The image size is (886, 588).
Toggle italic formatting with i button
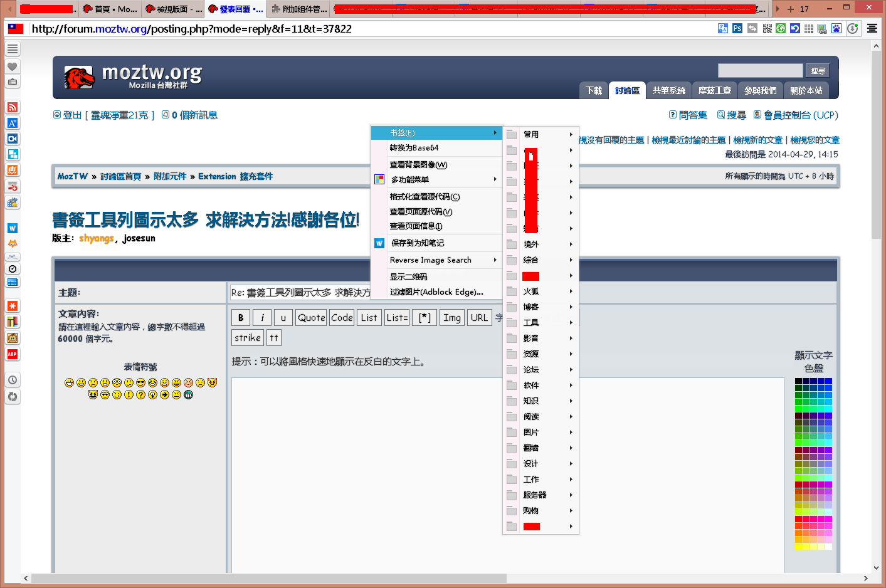click(262, 318)
